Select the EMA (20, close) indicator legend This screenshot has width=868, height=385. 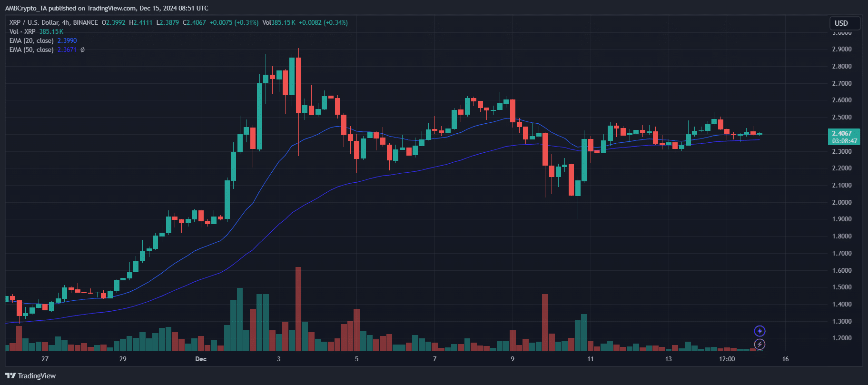click(31, 40)
